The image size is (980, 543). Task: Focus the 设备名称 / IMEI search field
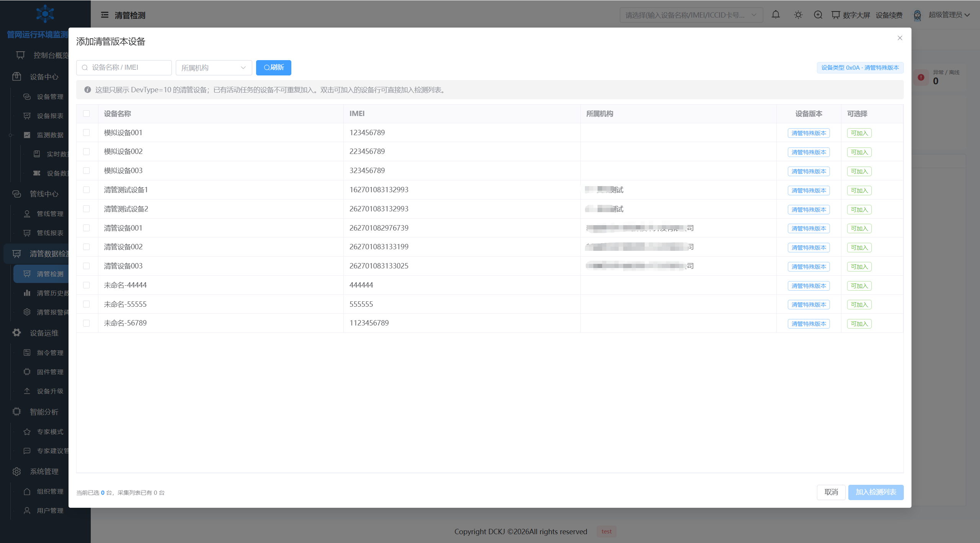[x=124, y=68]
